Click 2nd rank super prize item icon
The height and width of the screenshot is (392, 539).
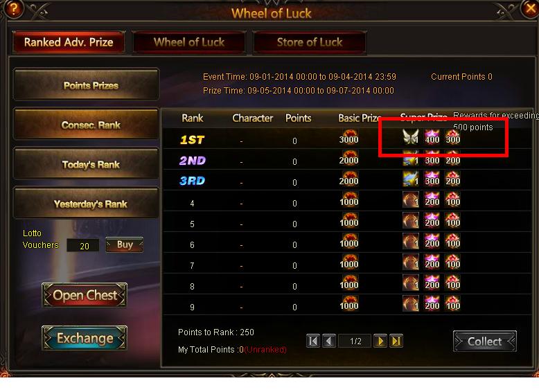pos(411,158)
